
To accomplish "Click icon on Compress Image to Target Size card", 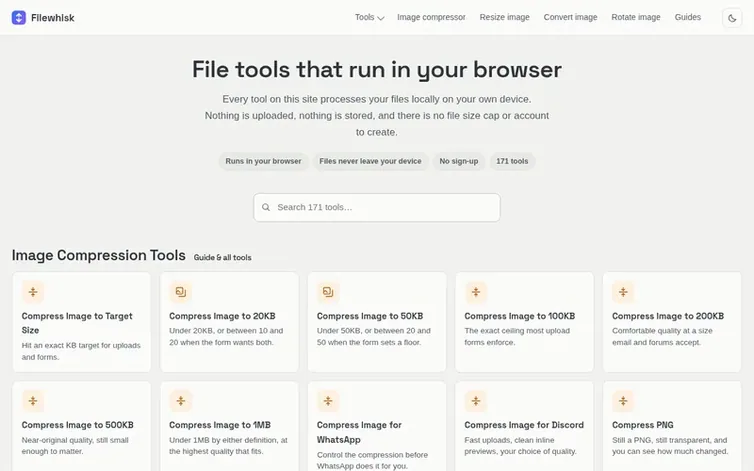I will (x=33, y=292).
